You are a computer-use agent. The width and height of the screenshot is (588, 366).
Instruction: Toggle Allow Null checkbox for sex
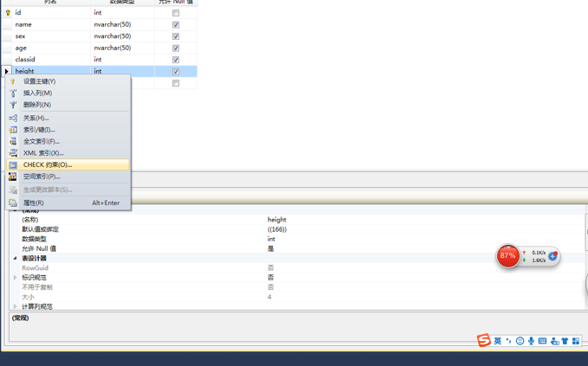[x=176, y=36]
